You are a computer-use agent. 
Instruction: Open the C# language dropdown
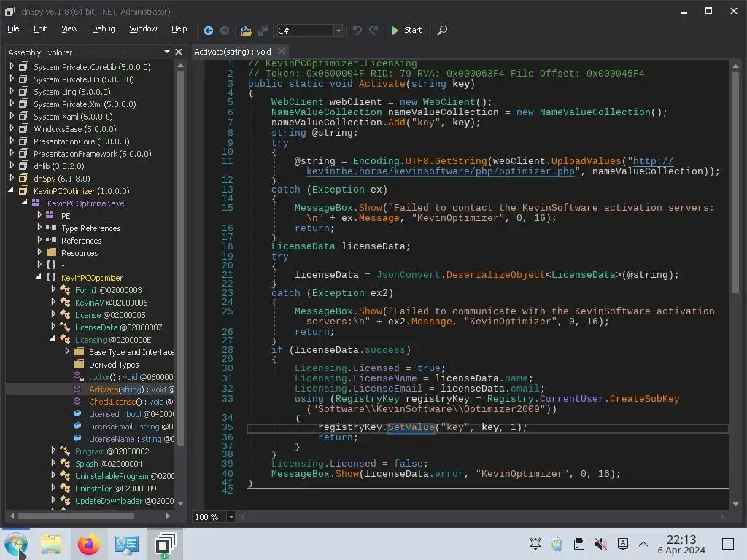[x=338, y=31]
